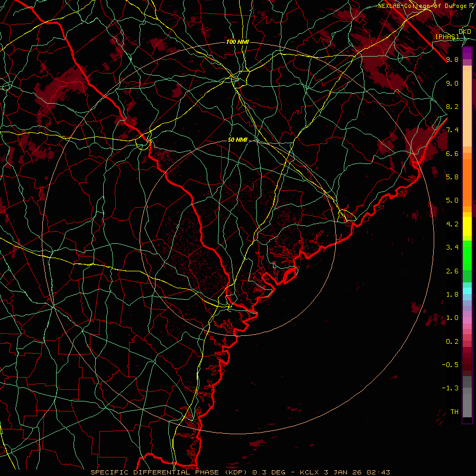Click the 100 NMI range ring label

point(237,42)
